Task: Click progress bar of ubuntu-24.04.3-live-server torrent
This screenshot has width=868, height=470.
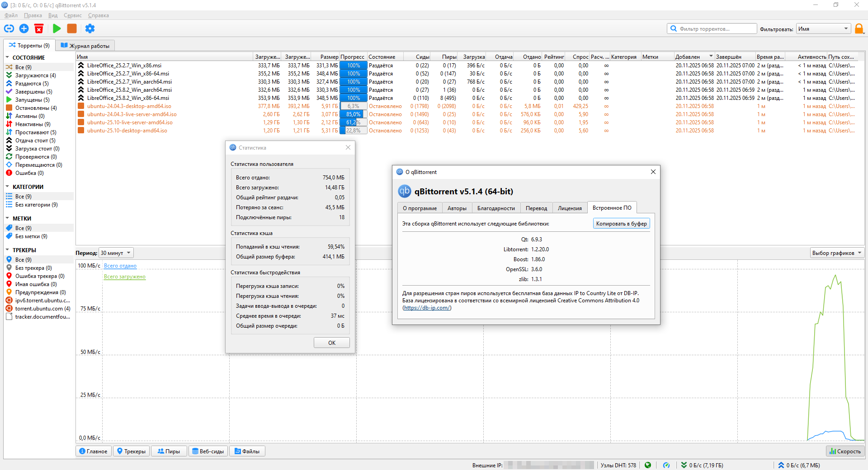Action: (353, 114)
